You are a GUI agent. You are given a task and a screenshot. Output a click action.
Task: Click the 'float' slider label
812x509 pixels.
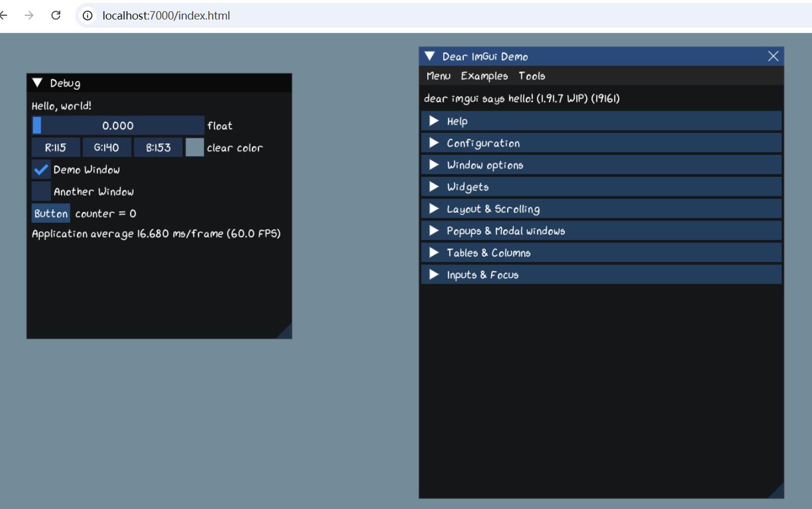click(x=220, y=125)
